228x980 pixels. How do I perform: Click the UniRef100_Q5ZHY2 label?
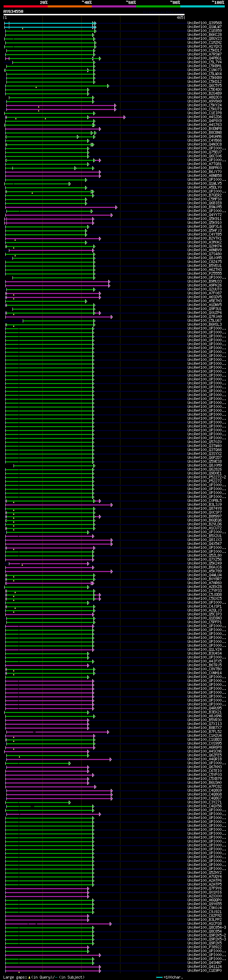pyautogui.click(x=204, y=873)
